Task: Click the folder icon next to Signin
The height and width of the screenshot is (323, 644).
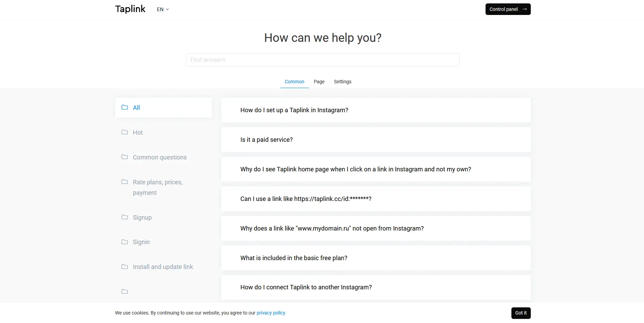Action: click(x=125, y=242)
